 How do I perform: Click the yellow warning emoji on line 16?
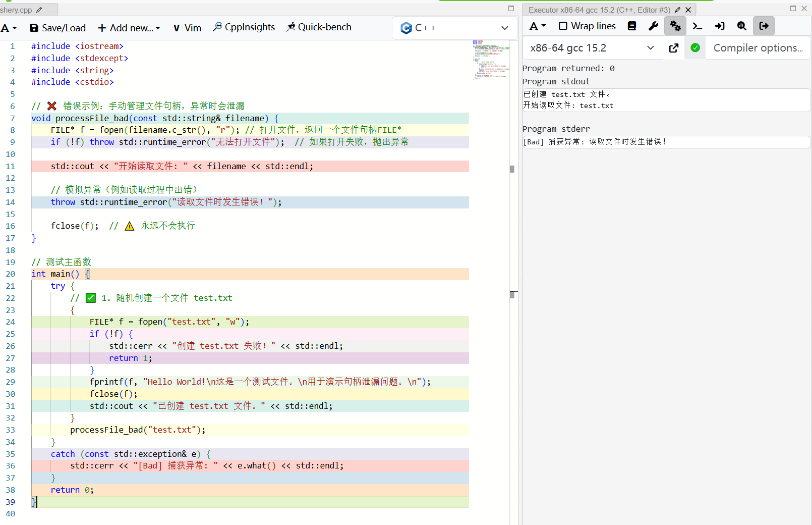click(x=130, y=226)
